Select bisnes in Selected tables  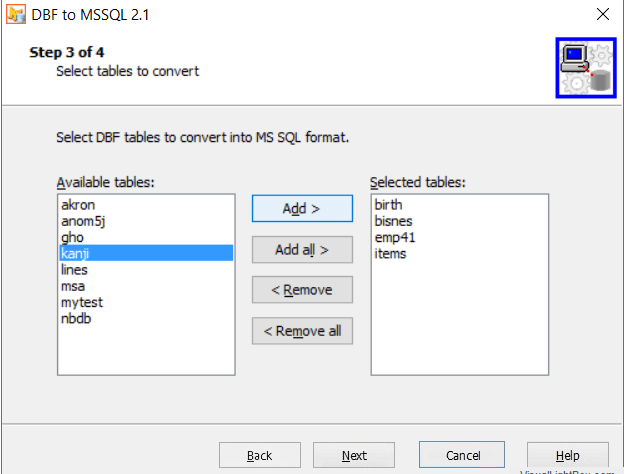click(x=460, y=221)
